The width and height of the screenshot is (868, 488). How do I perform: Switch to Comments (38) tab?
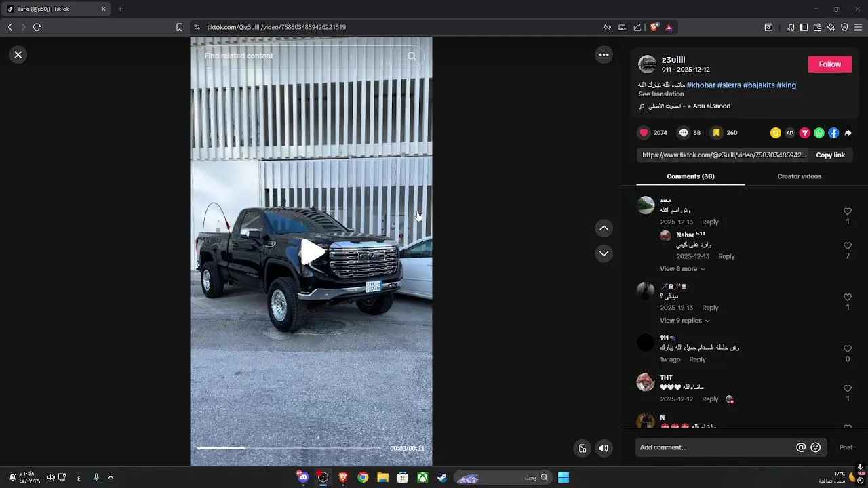690,176
